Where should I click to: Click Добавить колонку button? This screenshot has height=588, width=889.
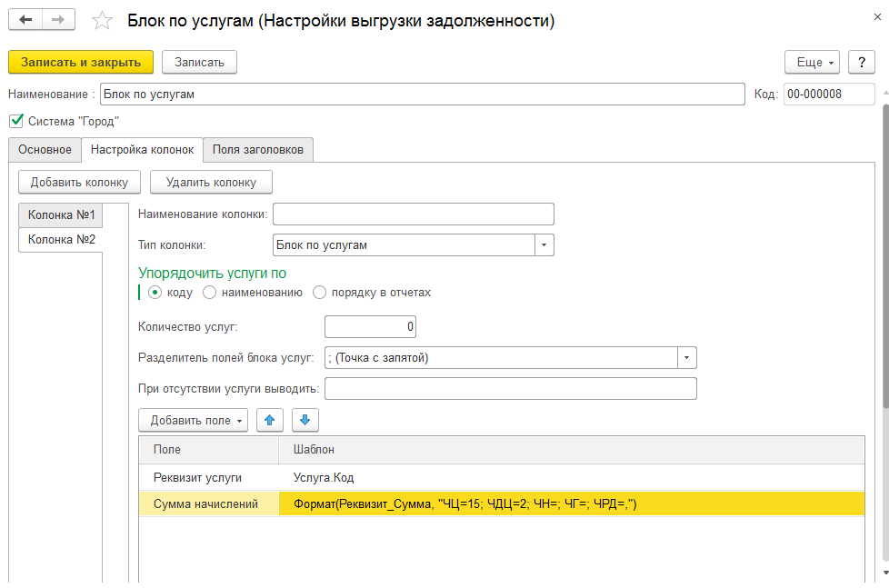[79, 182]
